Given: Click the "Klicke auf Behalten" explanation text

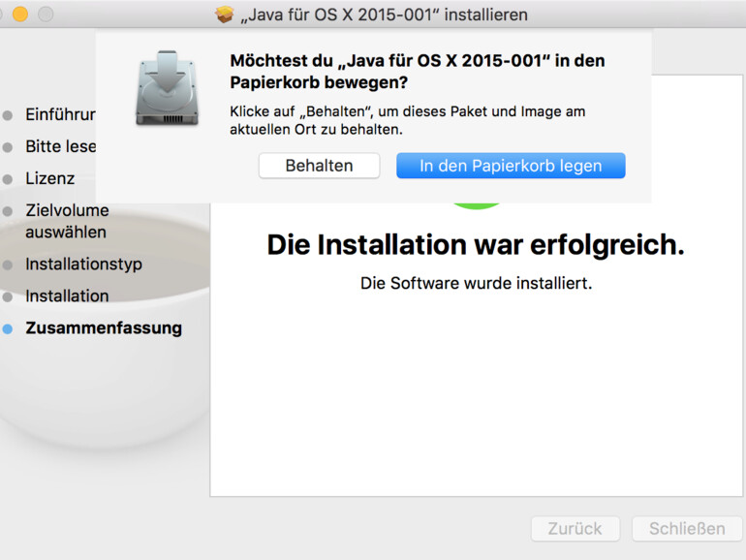Looking at the screenshot, I should tap(407, 120).
